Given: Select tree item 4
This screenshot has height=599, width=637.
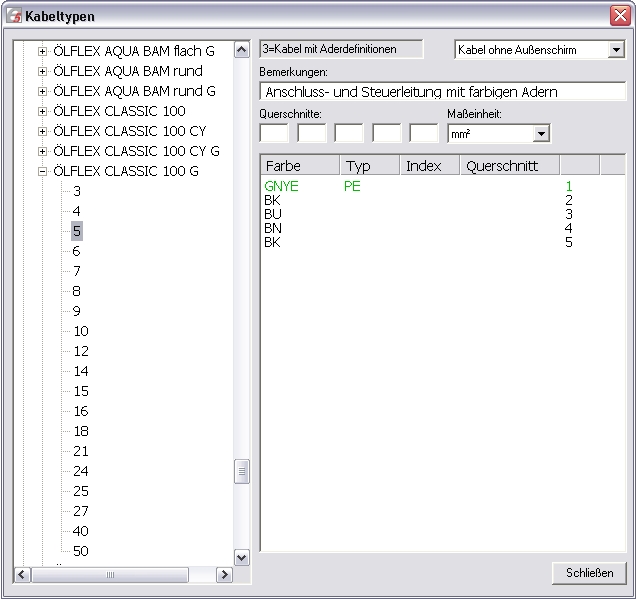Looking at the screenshot, I should click(77, 211).
